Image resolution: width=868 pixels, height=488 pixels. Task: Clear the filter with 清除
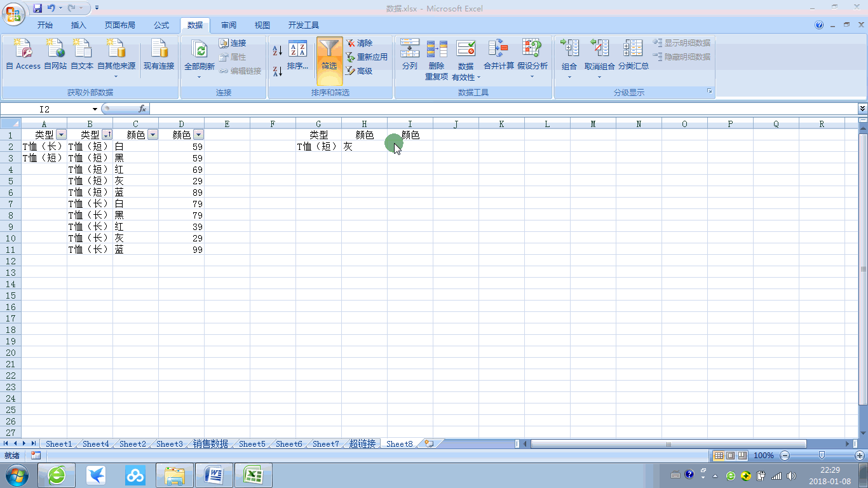pos(360,43)
